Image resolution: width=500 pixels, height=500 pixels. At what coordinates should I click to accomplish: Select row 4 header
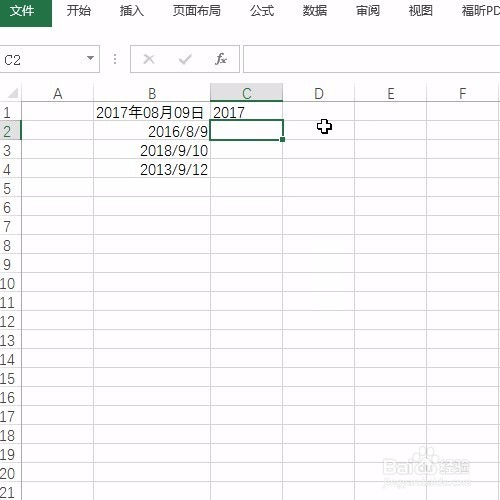[x=10, y=169]
